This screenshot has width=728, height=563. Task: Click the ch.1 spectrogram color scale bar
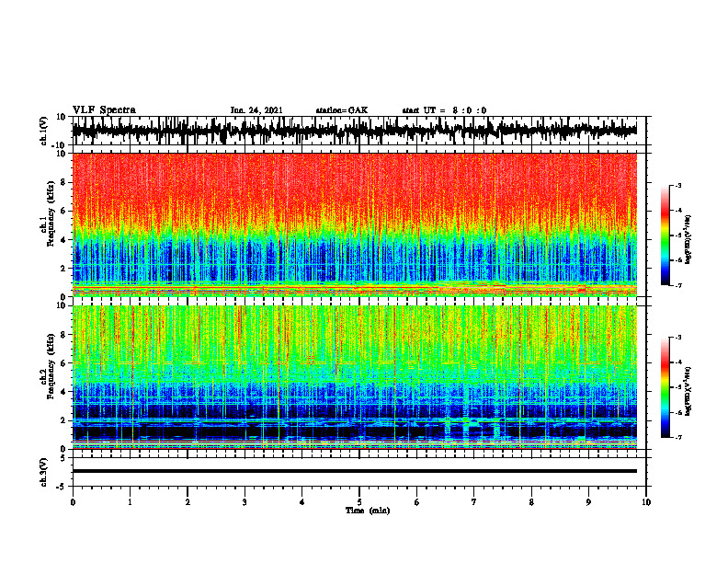tap(665, 236)
